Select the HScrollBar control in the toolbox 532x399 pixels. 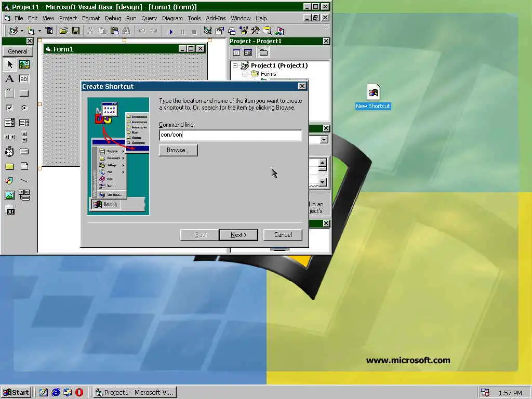(10, 137)
